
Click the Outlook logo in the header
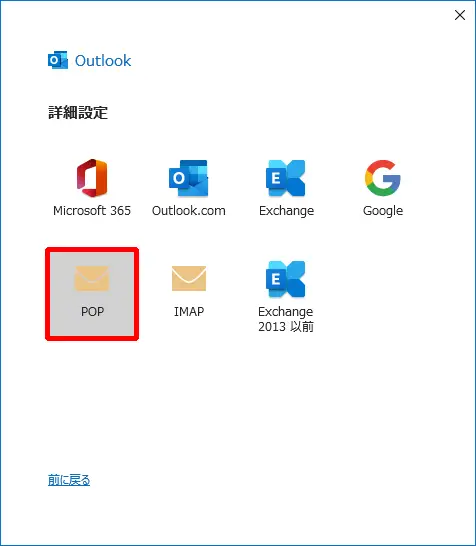pos(58,60)
